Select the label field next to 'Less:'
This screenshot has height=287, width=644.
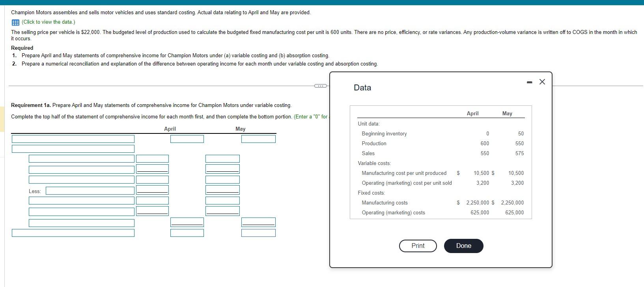pos(90,191)
